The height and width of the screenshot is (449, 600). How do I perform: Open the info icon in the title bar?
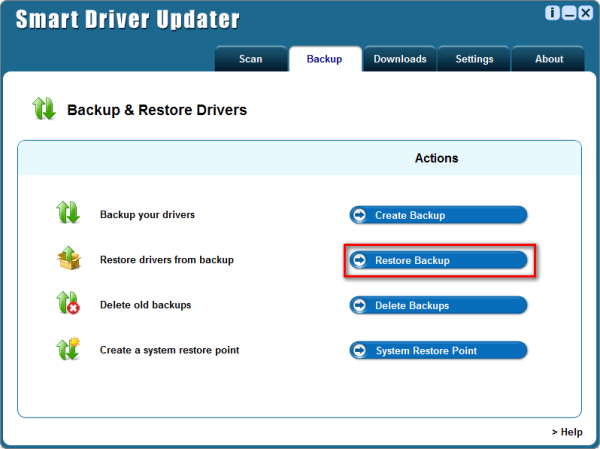pyautogui.click(x=551, y=13)
